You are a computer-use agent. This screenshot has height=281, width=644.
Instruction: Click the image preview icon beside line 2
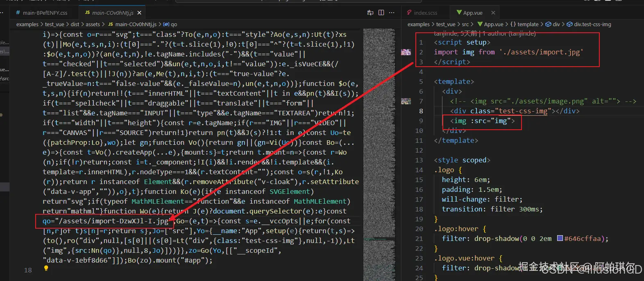click(406, 52)
